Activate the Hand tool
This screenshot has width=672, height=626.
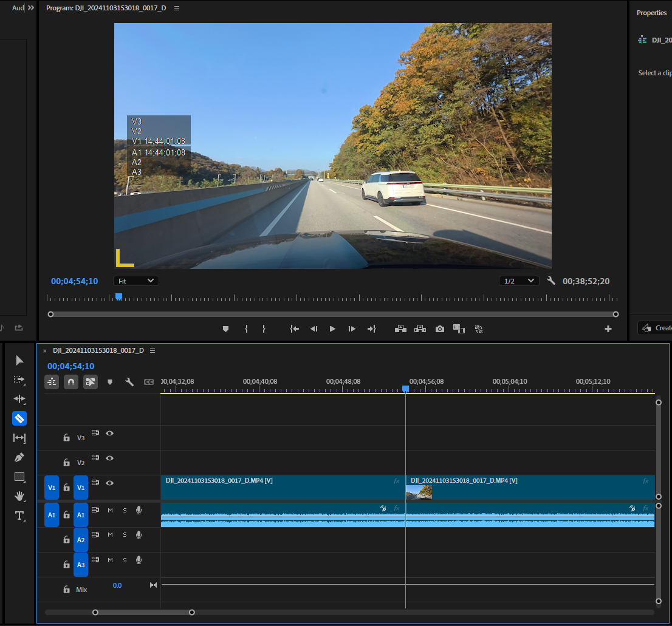coord(19,496)
